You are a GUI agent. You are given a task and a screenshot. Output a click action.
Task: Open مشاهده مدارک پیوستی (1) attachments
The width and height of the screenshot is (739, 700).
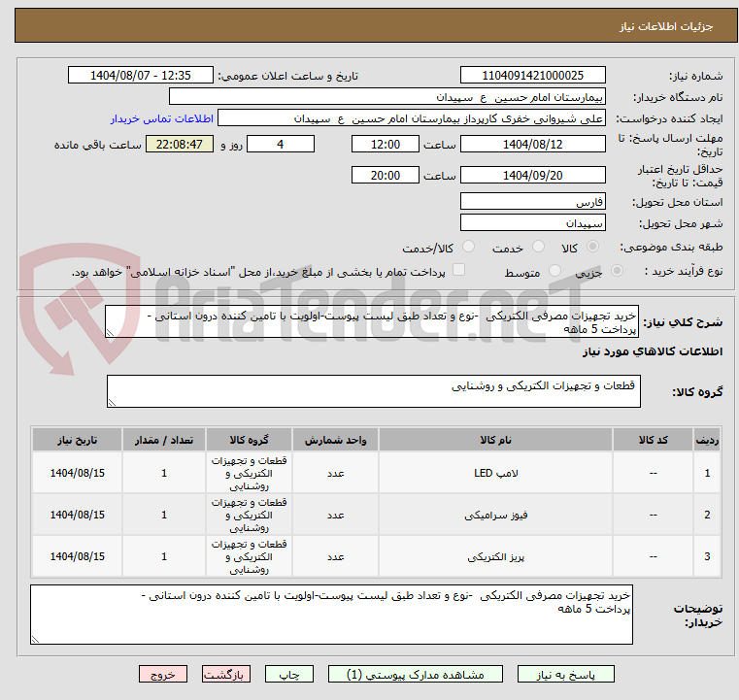pos(416,675)
